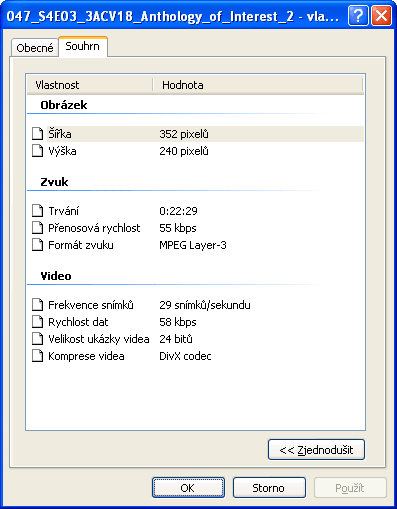The width and height of the screenshot is (397, 509).
Task: Click the value DivX codec
Action: click(x=185, y=356)
